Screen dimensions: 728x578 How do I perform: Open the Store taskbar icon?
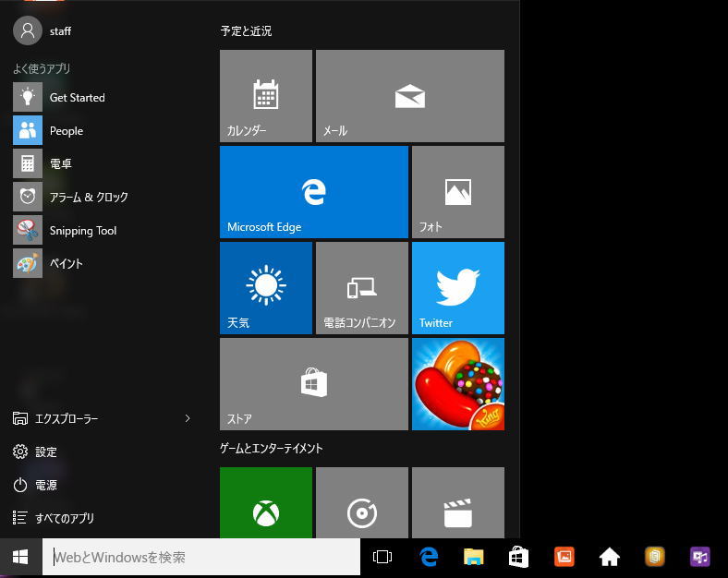tap(518, 557)
